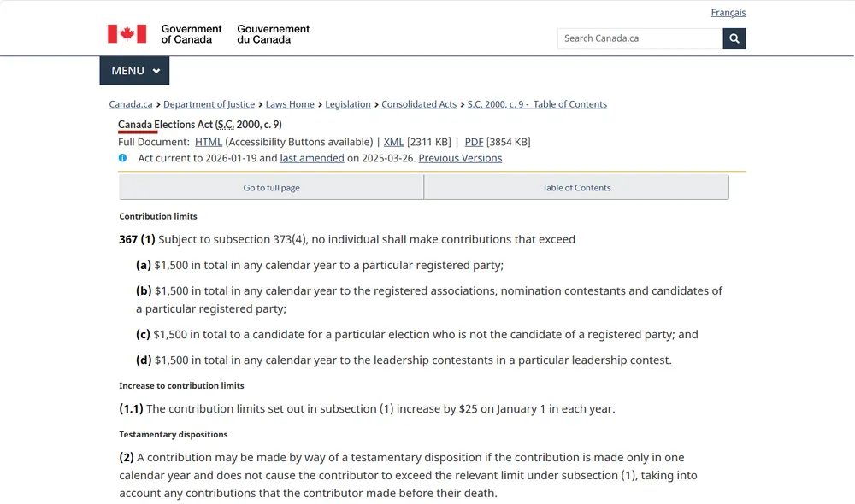Open the Canada.ca breadcrumb link
855x504 pixels.
point(131,104)
